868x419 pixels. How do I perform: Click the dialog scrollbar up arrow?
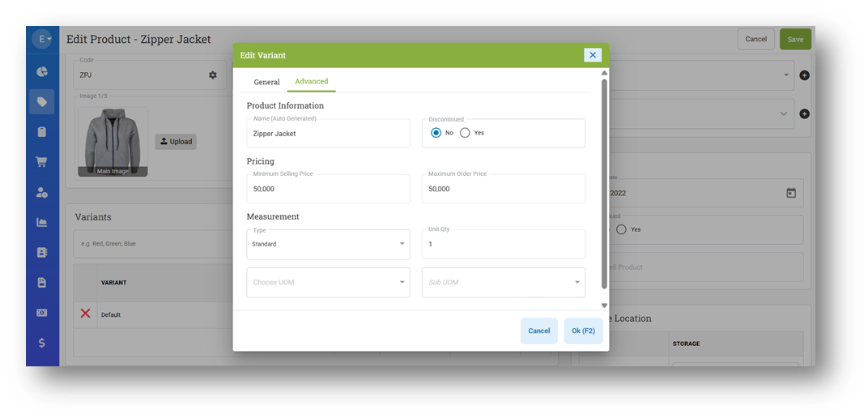(604, 73)
